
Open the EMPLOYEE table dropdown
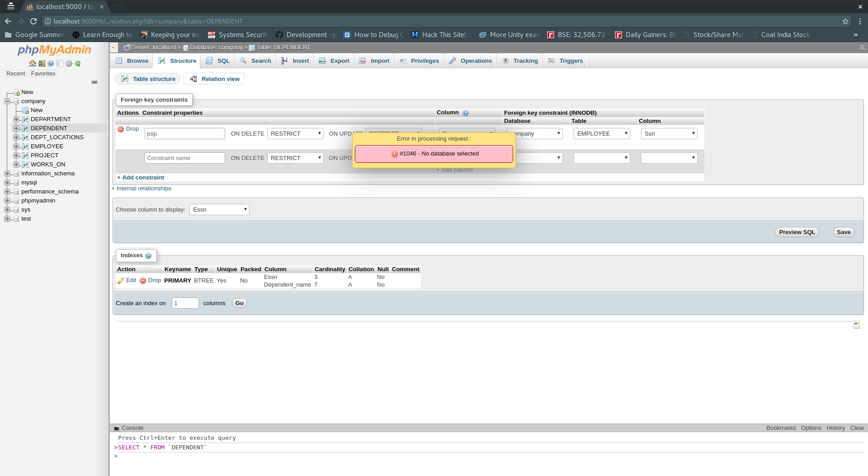[601, 133]
